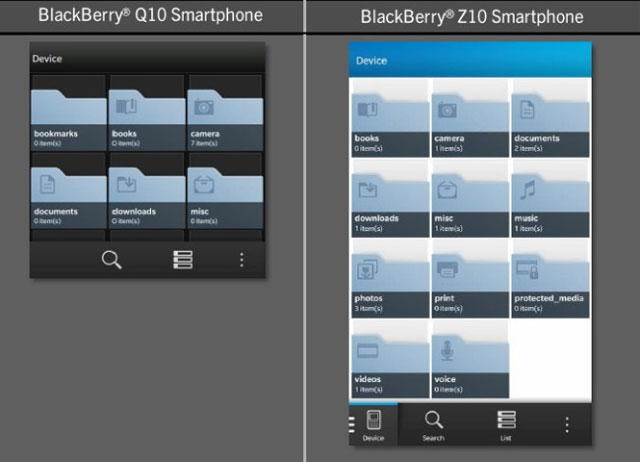Click the Q10 Device title bar
Viewport: 640px width, 462px height.
click(147, 58)
